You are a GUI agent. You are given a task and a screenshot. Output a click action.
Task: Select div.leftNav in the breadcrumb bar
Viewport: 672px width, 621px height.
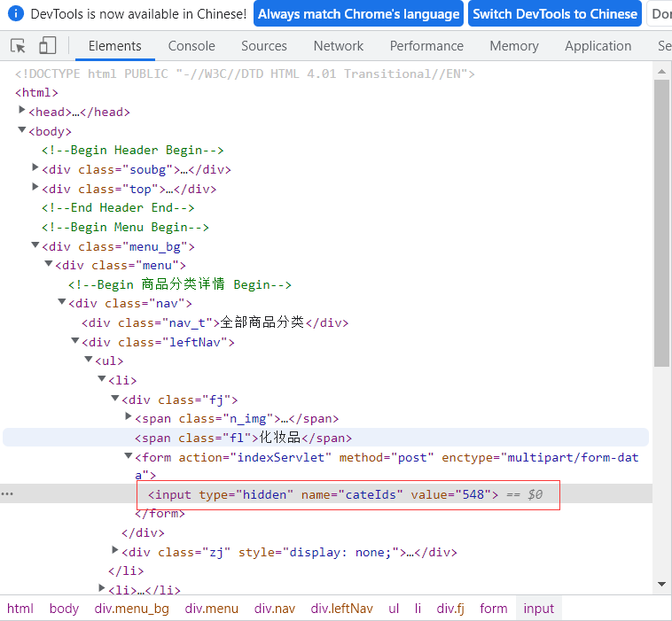click(341, 609)
